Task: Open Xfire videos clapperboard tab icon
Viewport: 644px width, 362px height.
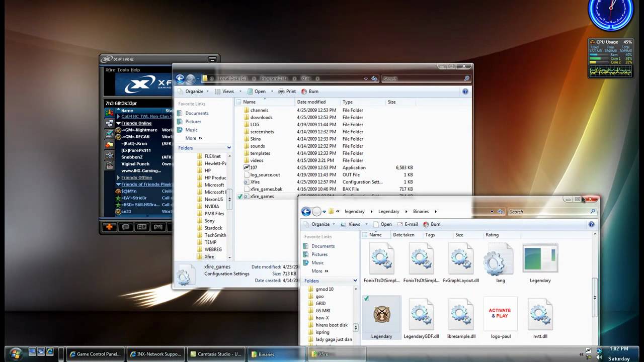Action: [x=109, y=165]
